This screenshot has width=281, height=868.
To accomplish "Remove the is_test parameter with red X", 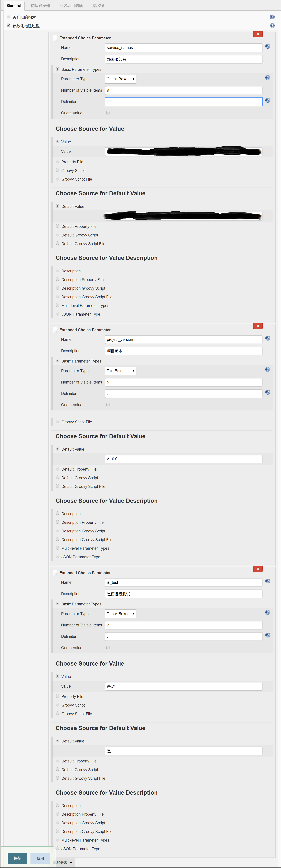I will 258,569.
